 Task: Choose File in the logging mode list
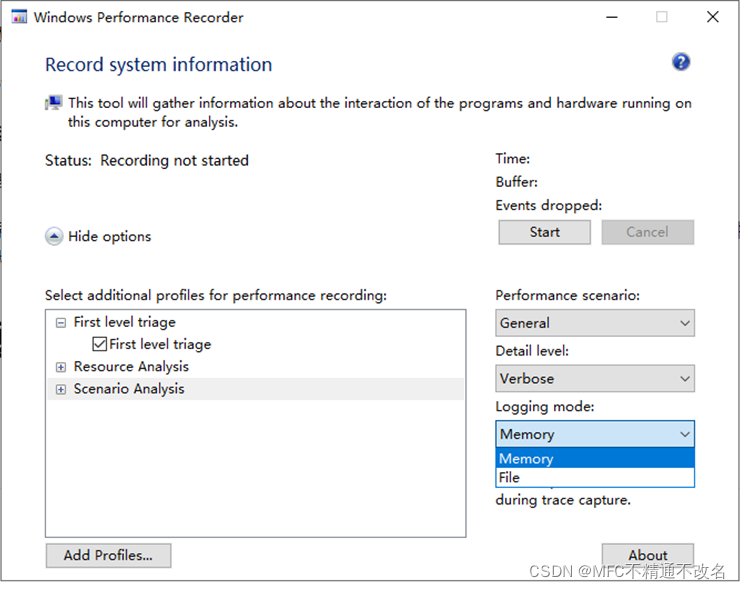(x=595, y=477)
